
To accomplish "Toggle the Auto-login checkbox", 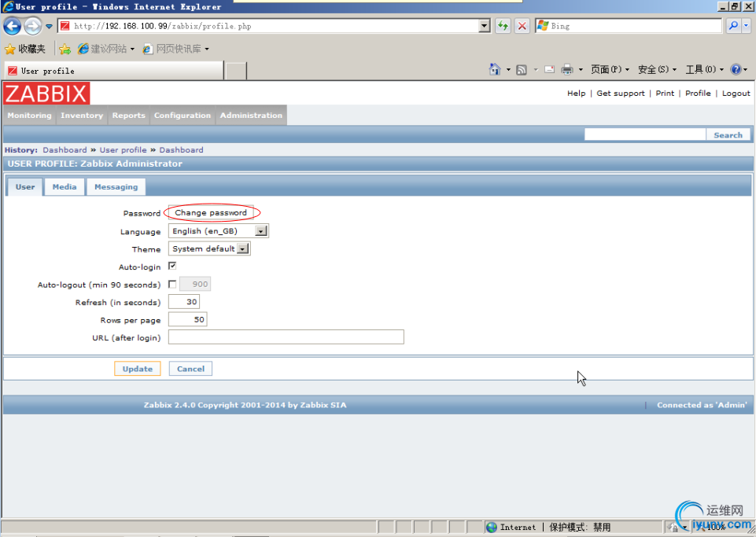I will (x=172, y=266).
